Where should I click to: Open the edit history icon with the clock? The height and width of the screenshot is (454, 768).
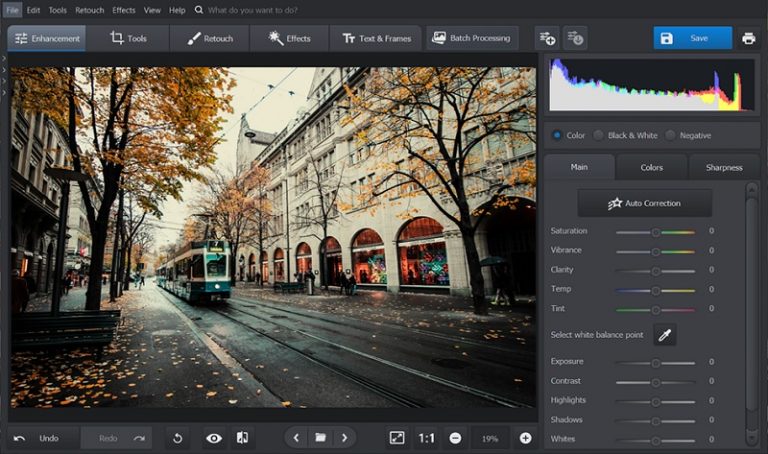pyautogui.click(x=575, y=38)
